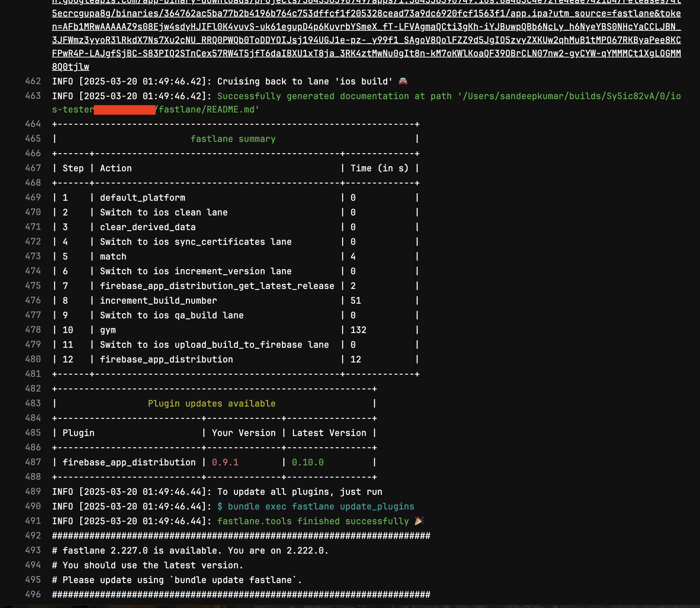
Task: Select log line number 487
Action: [33, 462]
